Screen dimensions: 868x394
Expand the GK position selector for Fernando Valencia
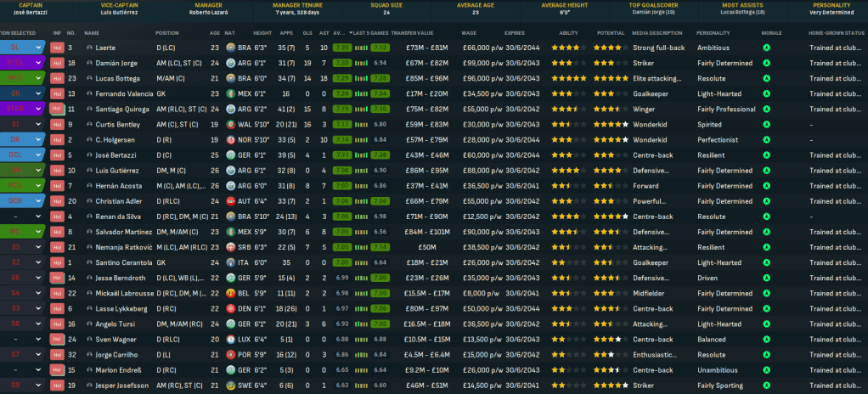point(38,94)
